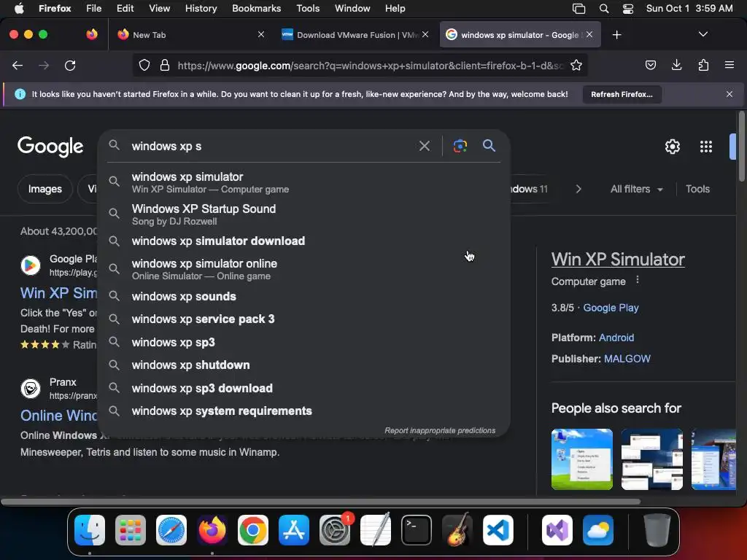Screen dimensions: 747x560
Task: Dismiss the Firefox notification bar
Action: [729, 94]
